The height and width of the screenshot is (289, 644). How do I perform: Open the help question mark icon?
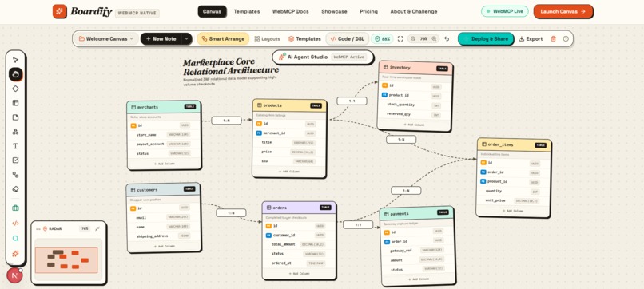(x=566, y=38)
